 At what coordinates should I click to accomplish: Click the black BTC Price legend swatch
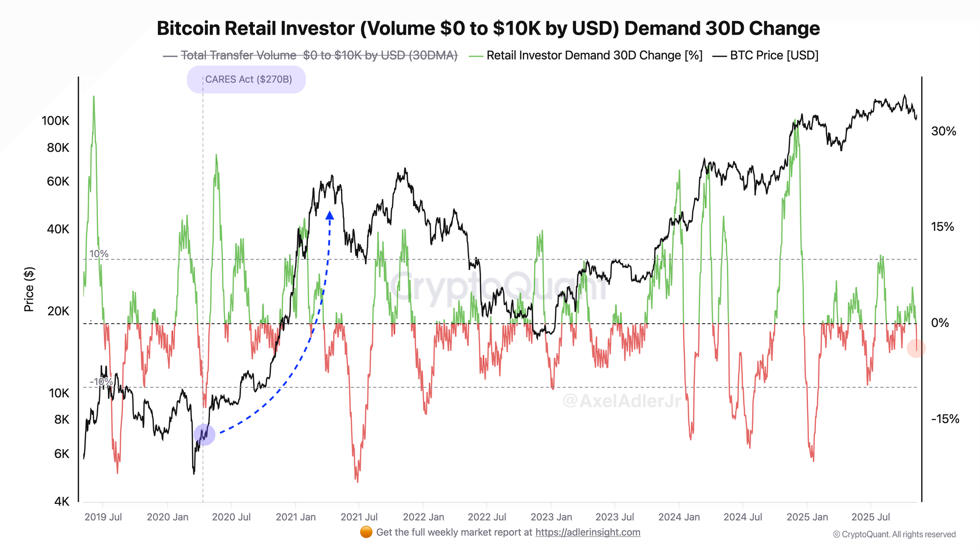[x=719, y=56]
